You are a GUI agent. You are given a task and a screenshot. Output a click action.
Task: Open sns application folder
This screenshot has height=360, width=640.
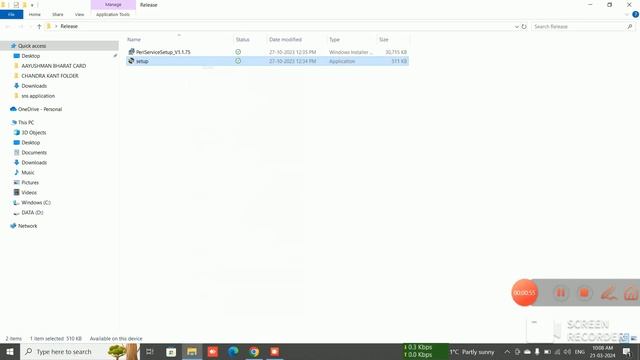coord(38,96)
